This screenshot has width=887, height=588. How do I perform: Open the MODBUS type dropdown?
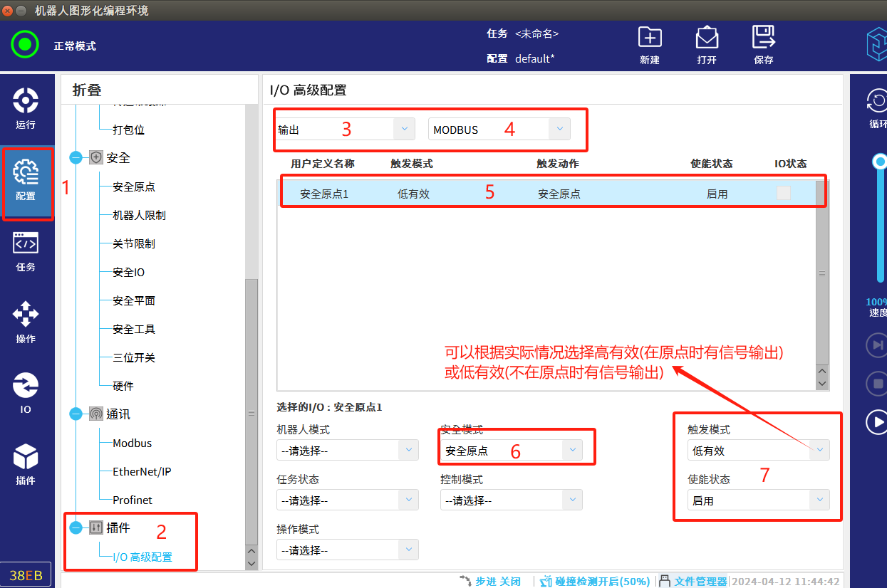tap(559, 130)
